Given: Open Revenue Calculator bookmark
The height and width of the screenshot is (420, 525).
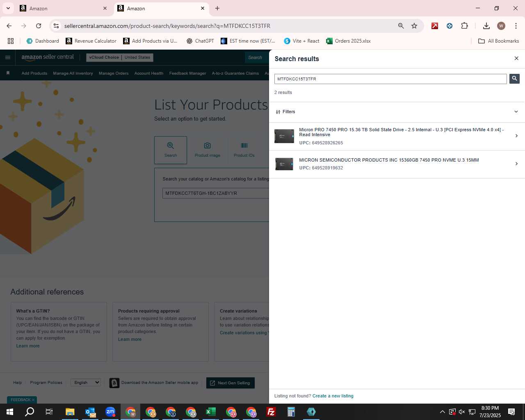Looking at the screenshot, I should click(91, 41).
